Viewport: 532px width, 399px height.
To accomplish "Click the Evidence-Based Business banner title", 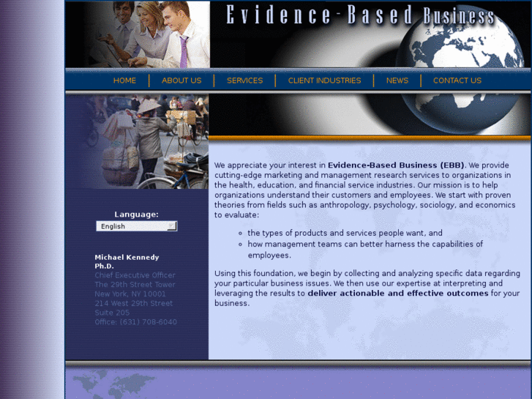I will click(x=360, y=15).
